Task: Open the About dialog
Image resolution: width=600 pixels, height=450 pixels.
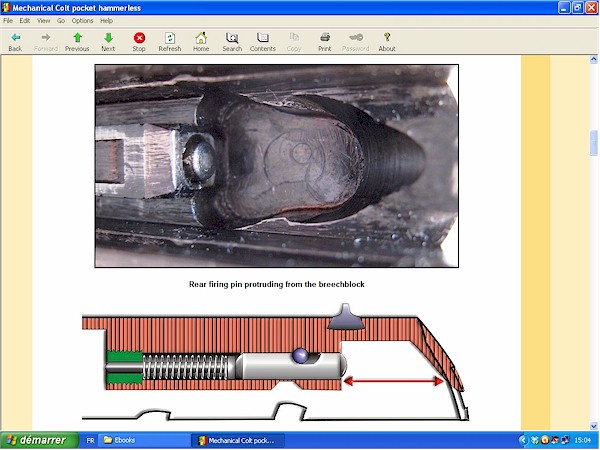Action: [x=387, y=42]
